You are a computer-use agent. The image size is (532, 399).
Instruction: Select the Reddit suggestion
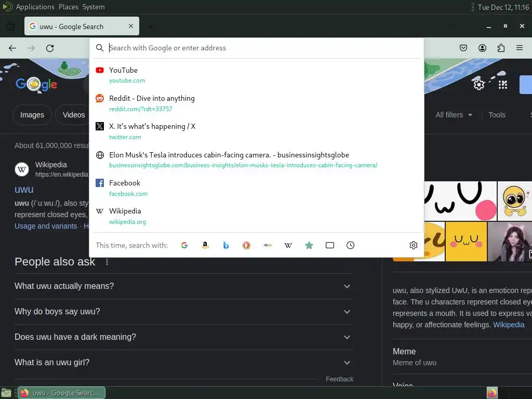(257, 103)
